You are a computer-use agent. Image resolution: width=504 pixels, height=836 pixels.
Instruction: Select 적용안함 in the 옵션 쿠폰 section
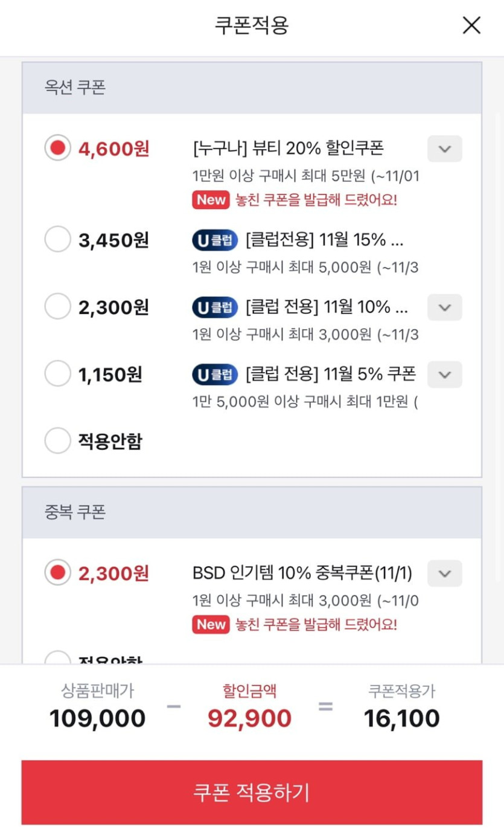pyautogui.click(x=58, y=442)
